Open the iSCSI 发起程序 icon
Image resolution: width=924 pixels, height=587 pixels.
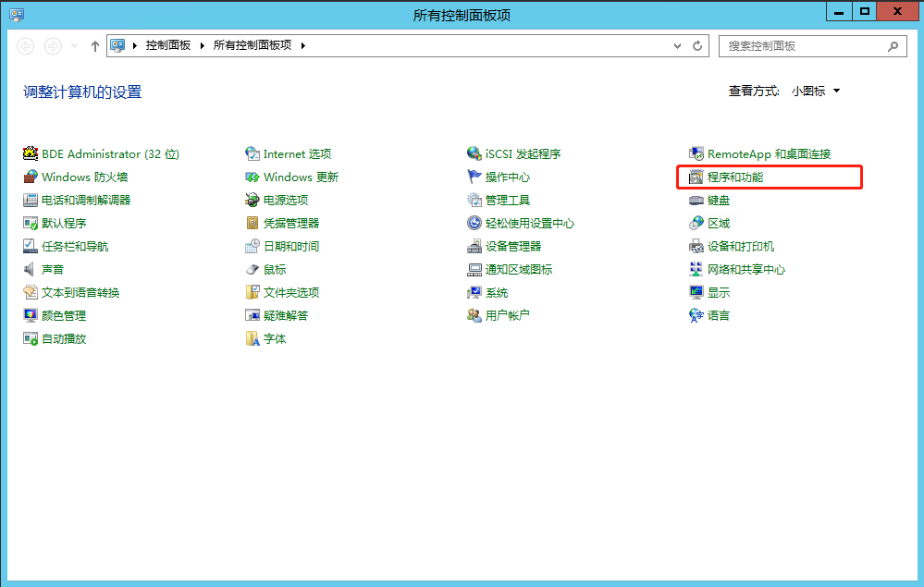pos(474,154)
